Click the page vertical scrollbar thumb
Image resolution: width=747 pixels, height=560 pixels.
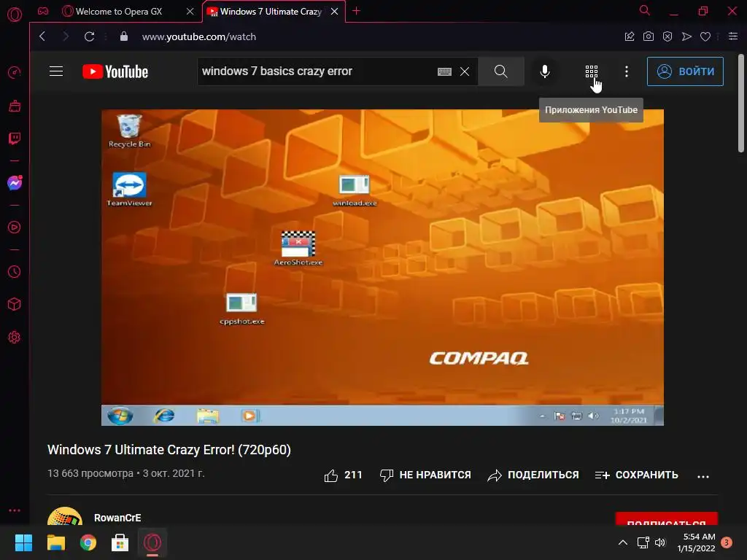[x=741, y=104]
